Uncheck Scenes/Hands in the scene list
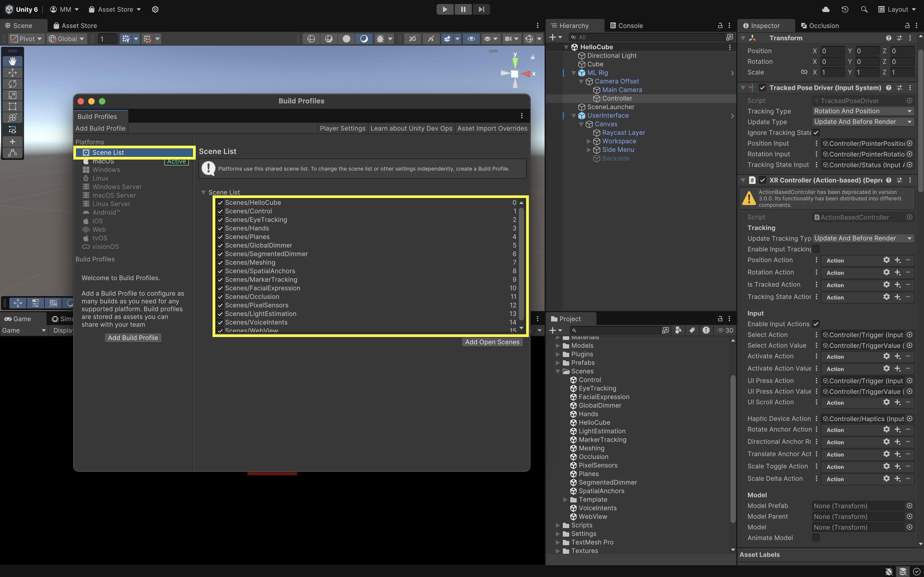This screenshot has height=577, width=924. point(220,229)
